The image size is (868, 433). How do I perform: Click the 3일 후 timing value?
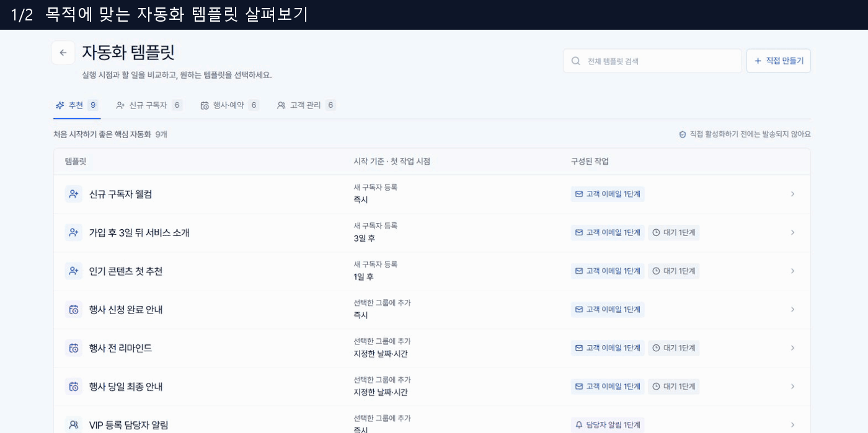pyautogui.click(x=365, y=238)
